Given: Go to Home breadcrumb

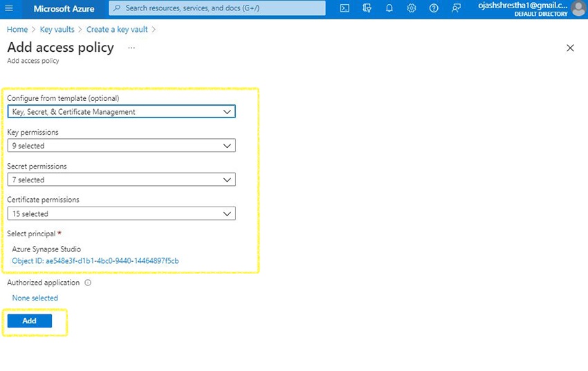Looking at the screenshot, I should pos(17,30).
